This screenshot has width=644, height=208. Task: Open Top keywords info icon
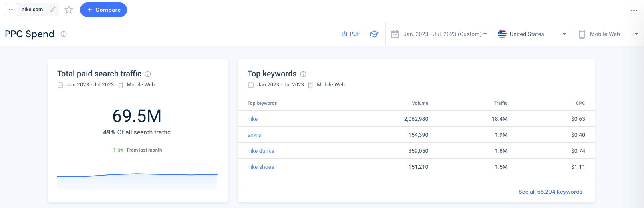coord(303,74)
